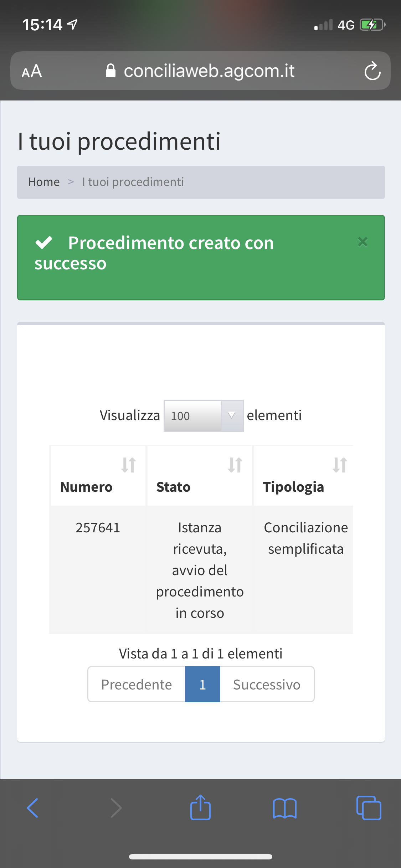Open the Visualizza elements count dropdown
Image resolution: width=401 pixels, height=868 pixels.
click(203, 416)
